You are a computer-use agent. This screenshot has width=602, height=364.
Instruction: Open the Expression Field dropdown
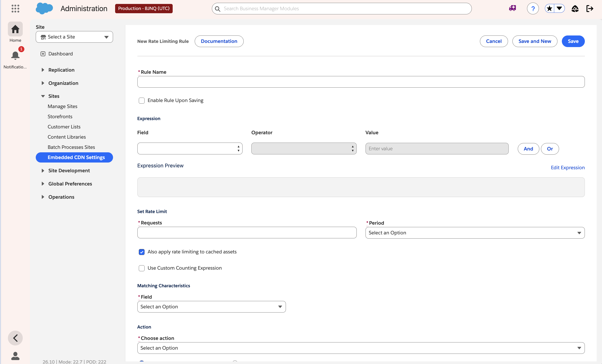pyautogui.click(x=190, y=149)
